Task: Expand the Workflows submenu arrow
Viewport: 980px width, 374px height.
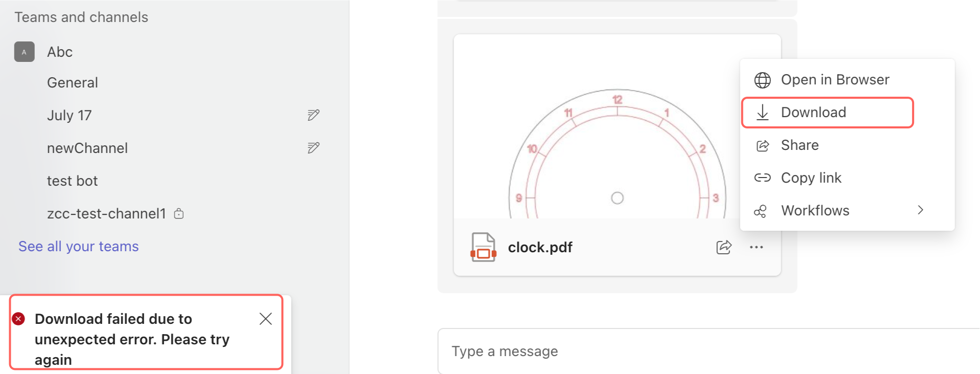Action: [x=920, y=210]
